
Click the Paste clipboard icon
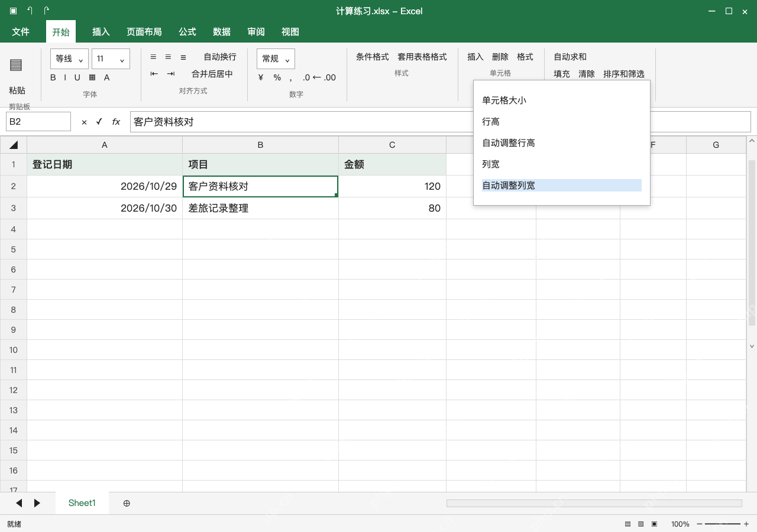point(16,65)
